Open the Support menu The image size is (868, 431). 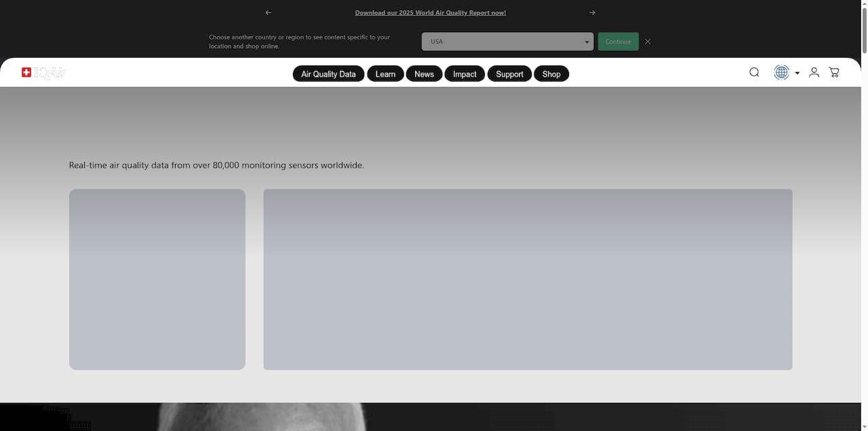[509, 74]
